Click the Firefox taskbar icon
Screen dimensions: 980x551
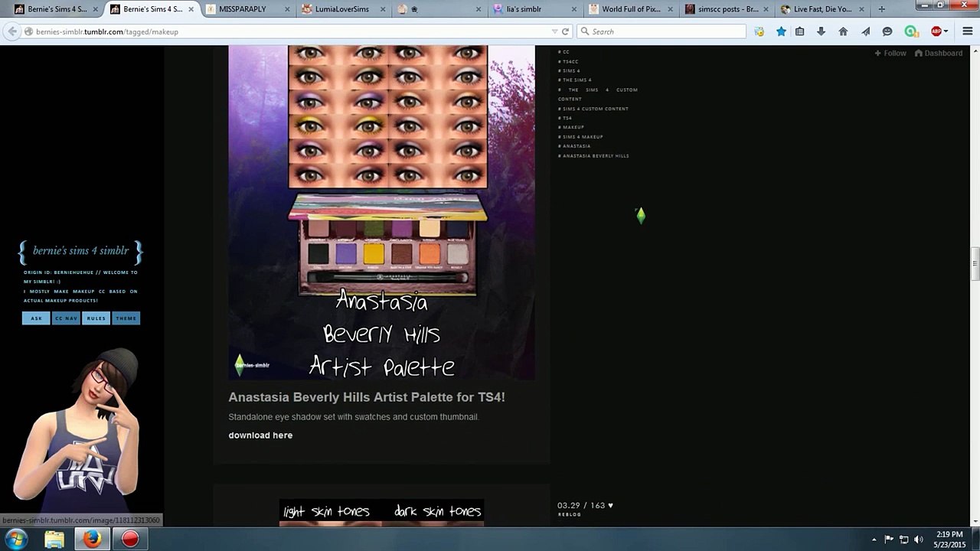pyautogui.click(x=92, y=540)
